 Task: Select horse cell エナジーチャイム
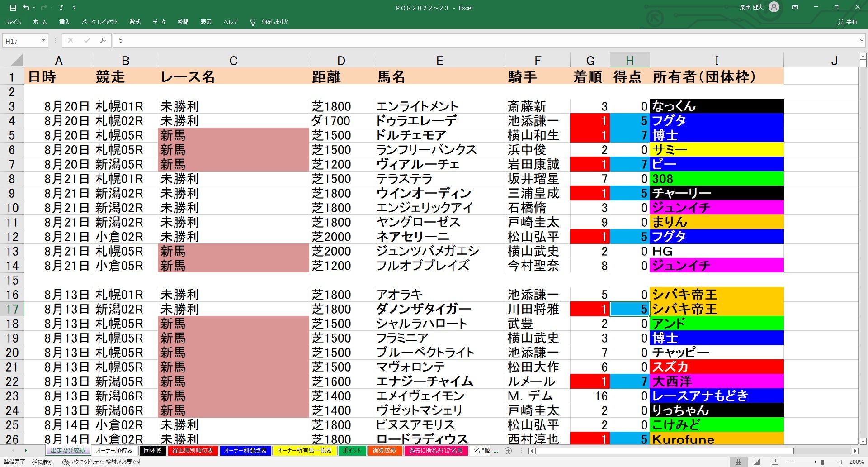click(439, 381)
